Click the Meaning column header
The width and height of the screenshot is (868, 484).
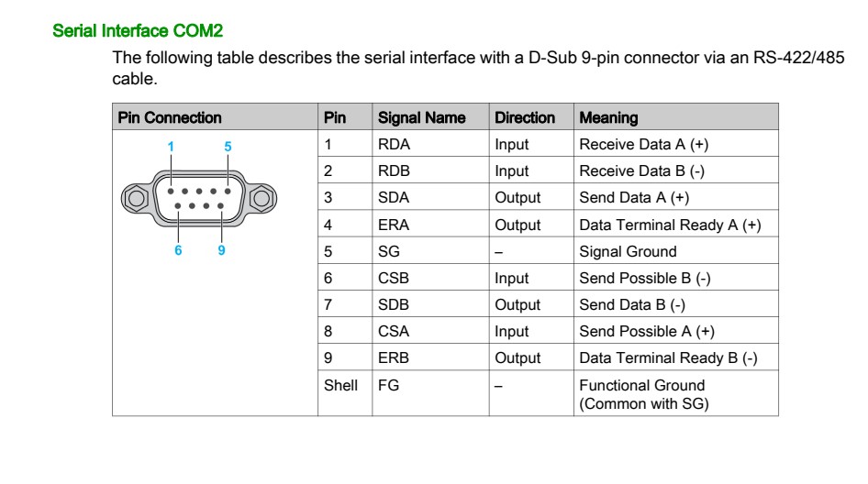[x=608, y=117]
